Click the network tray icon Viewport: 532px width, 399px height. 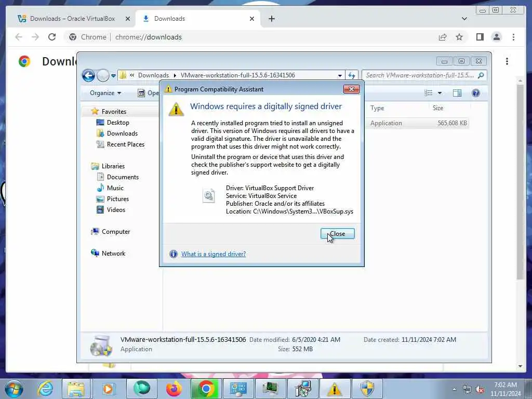(x=467, y=390)
